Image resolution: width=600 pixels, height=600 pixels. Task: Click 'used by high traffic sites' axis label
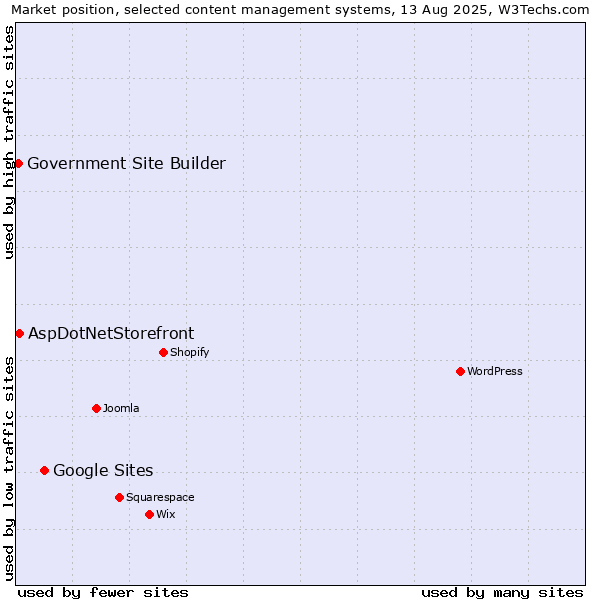point(8,142)
